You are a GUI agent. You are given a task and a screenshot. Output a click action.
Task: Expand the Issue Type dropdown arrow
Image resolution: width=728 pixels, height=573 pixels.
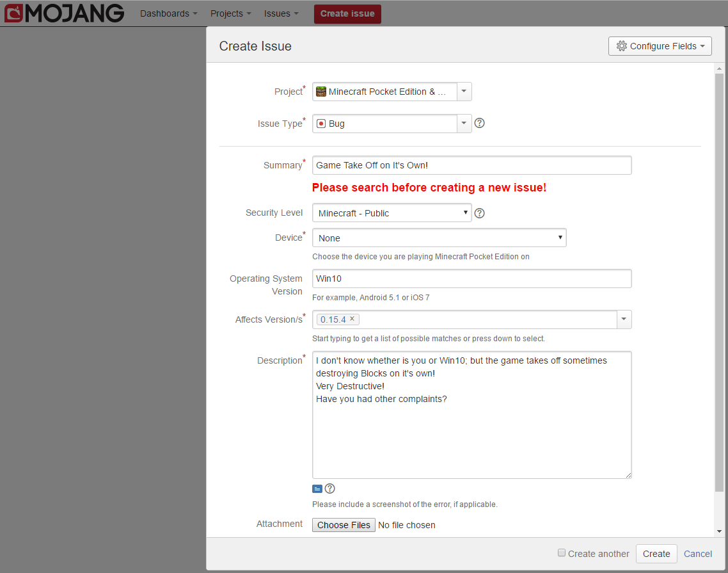(464, 124)
